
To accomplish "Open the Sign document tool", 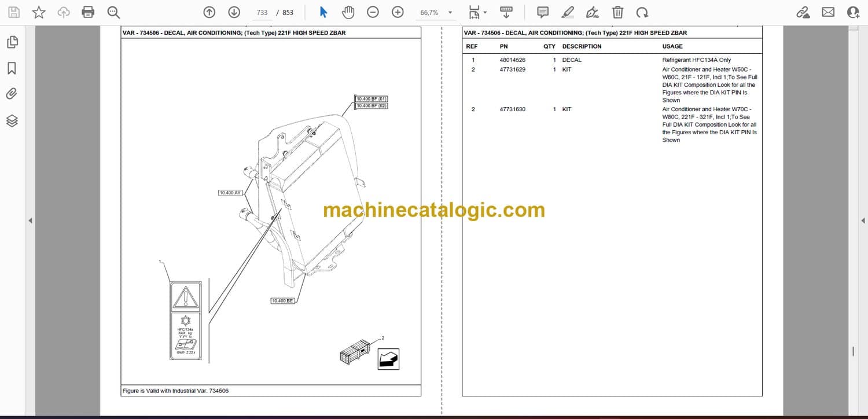I will point(592,12).
